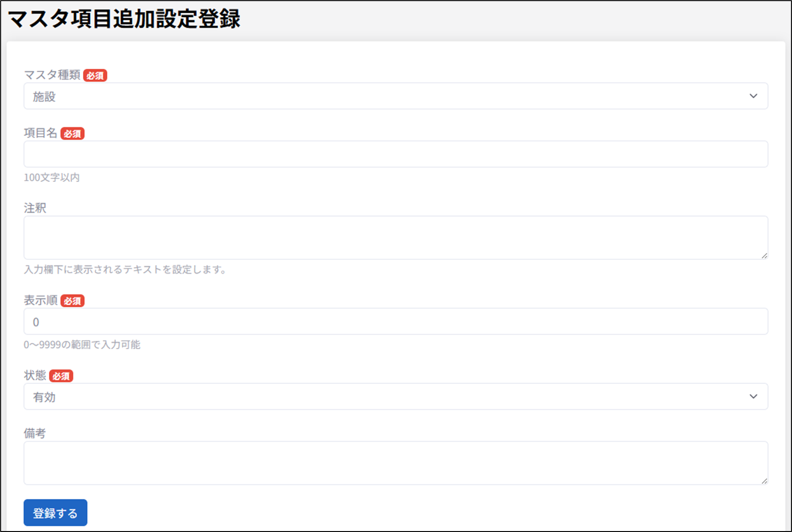
Task: Click the マスタ項目追加設定登録 page heading
Action: (124, 20)
